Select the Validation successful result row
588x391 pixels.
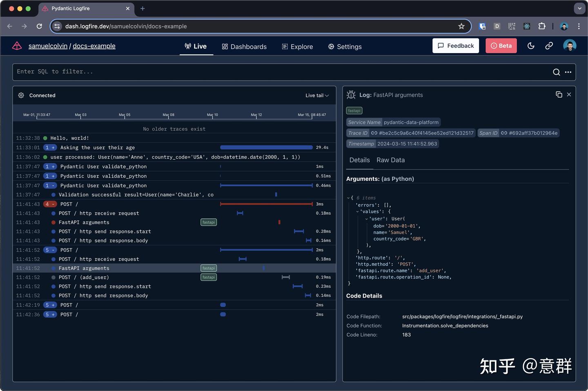pyautogui.click(x=174, y=195)
